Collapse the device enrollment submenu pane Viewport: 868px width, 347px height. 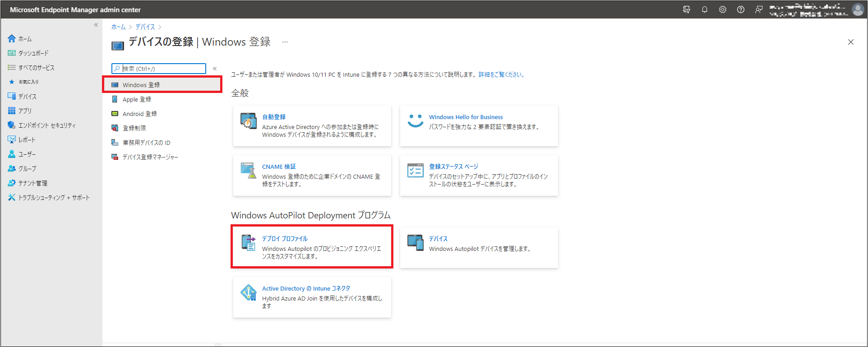[215, 69]
